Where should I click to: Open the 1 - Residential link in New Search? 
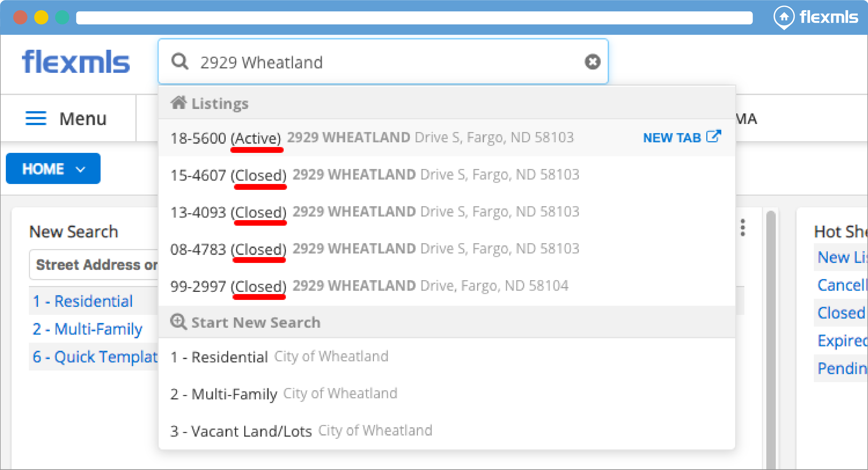[83, 301]
